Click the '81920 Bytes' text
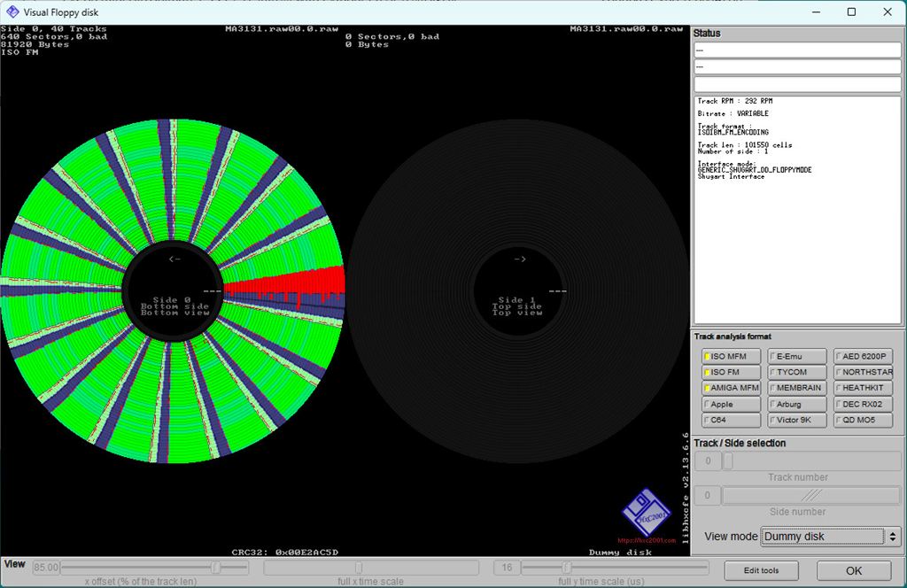 pos(35,44)
